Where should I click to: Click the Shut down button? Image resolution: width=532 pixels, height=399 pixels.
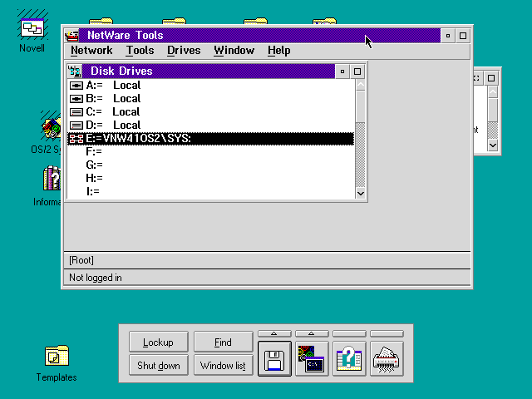(159, 366)
